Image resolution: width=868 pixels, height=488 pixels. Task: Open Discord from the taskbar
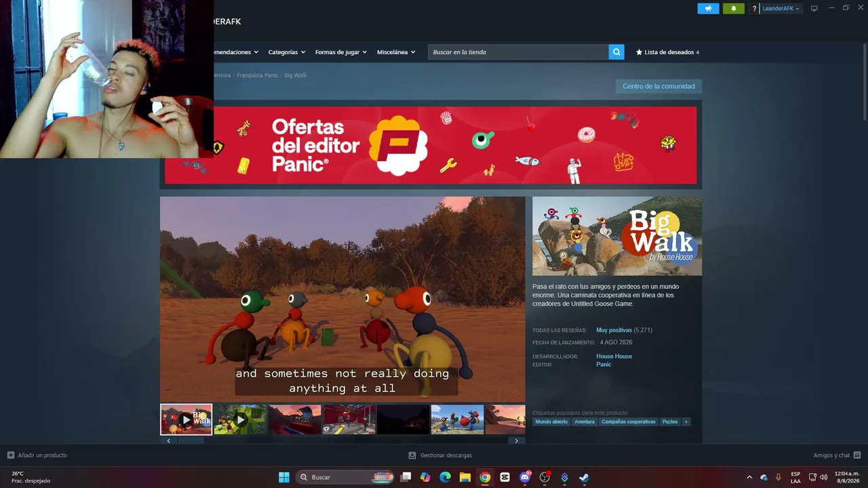click(x=524, y=477)
